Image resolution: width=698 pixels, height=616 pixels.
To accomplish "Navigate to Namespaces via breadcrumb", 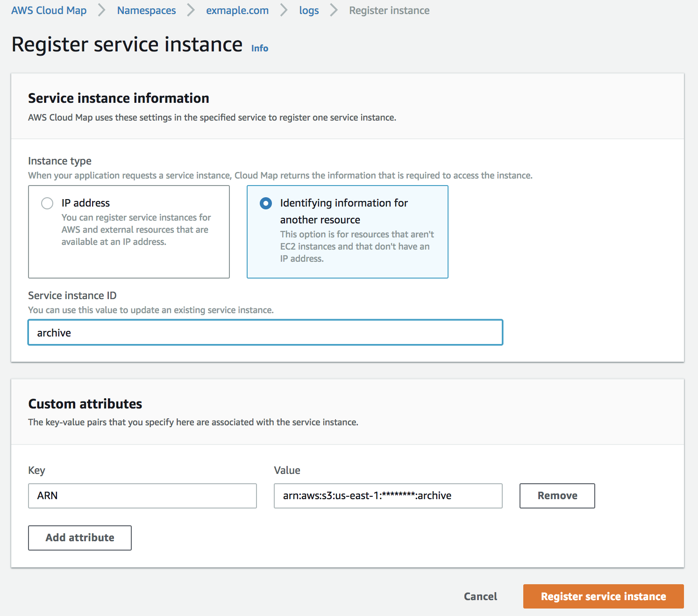I will pyautogui.click(x=146, y=10).
